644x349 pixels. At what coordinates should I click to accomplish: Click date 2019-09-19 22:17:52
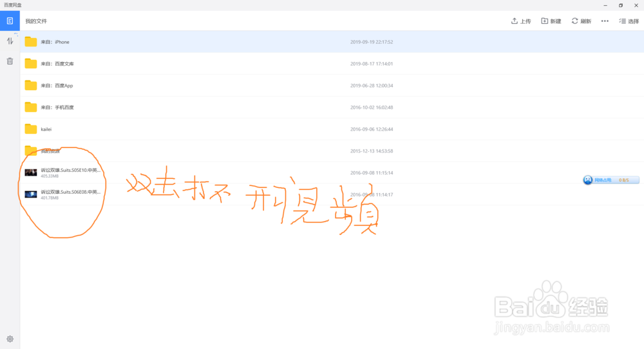pos(372,42)
